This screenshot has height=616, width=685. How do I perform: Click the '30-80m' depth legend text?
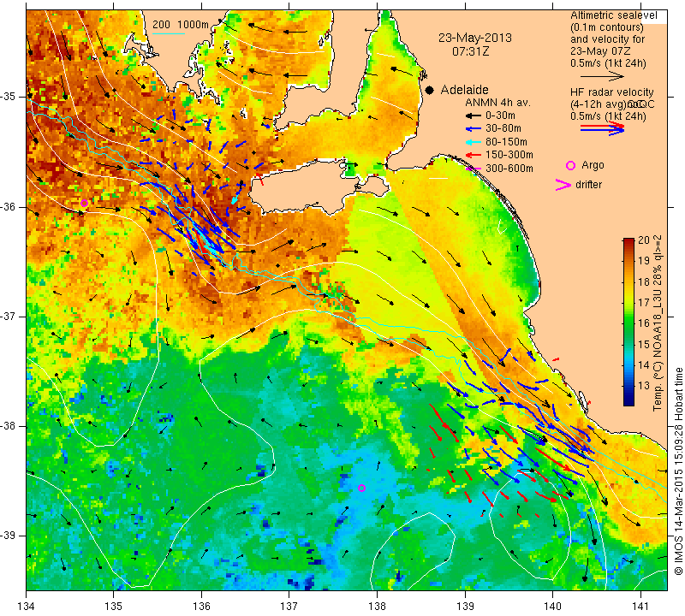[x=503, y=129]
